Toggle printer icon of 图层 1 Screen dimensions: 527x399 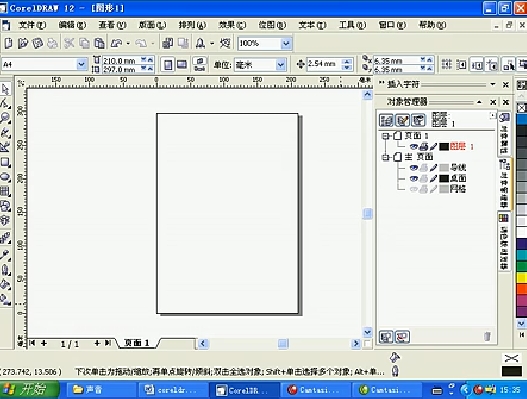[x=424, y=147]
